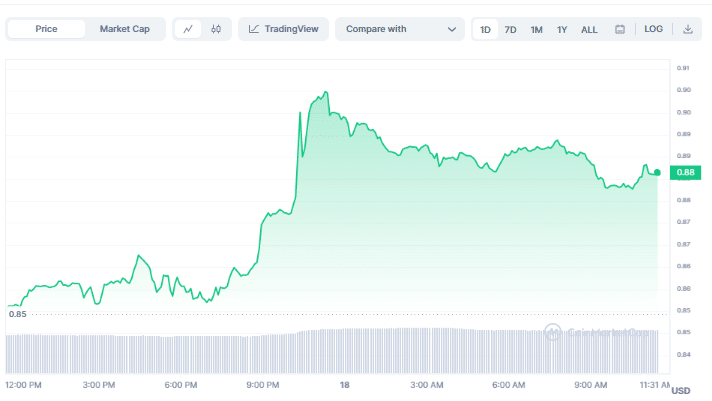Set range to 1D
This screenshot has height=401, width=712.
(x=485, y=30)
